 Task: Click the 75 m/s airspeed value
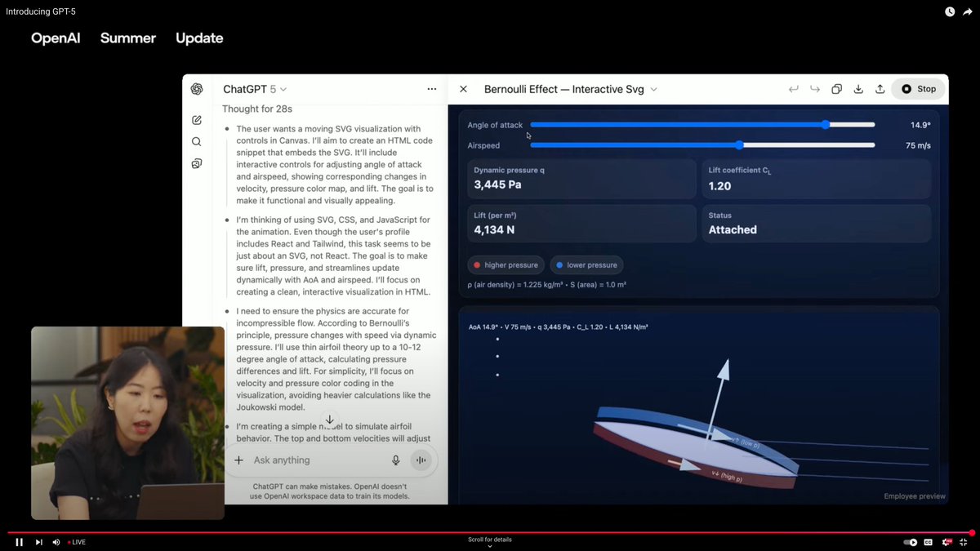[x=918, y=145]
